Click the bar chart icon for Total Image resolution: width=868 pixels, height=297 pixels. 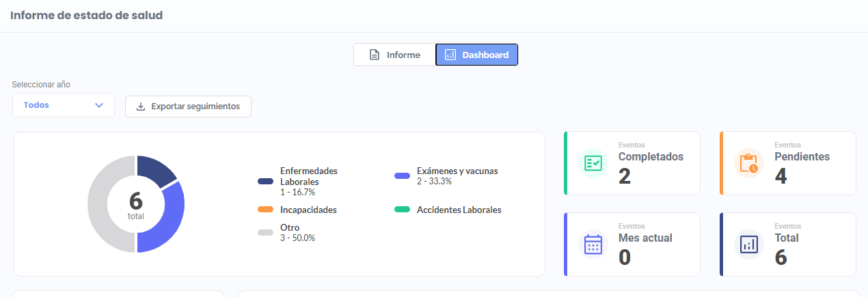(x=749, y=244)
